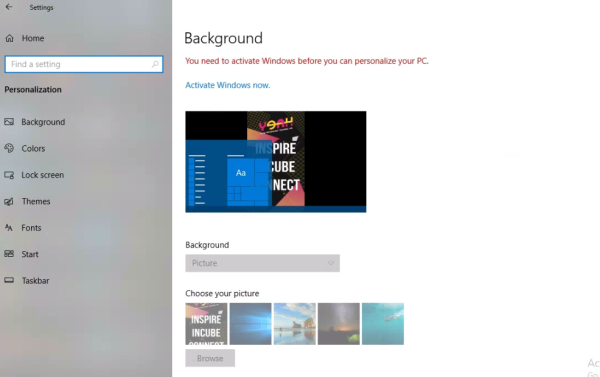Viewport: 600px width, 377px height.
Task: Click the search magnifier icon
Action: click(155, 64)
